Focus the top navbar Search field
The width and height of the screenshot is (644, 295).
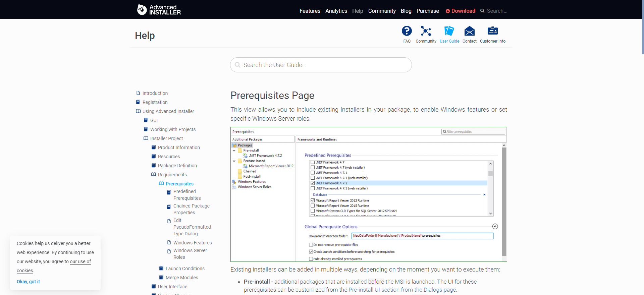pyautogui.click(x=497, y=11)
